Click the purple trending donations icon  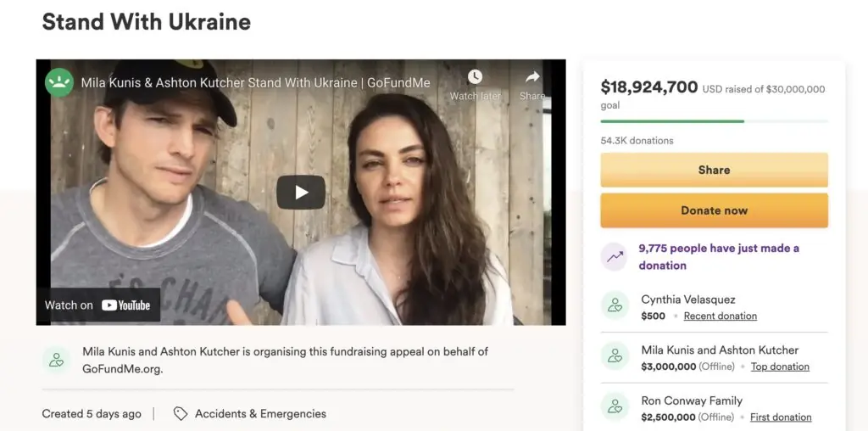click(x=615, y=256)
